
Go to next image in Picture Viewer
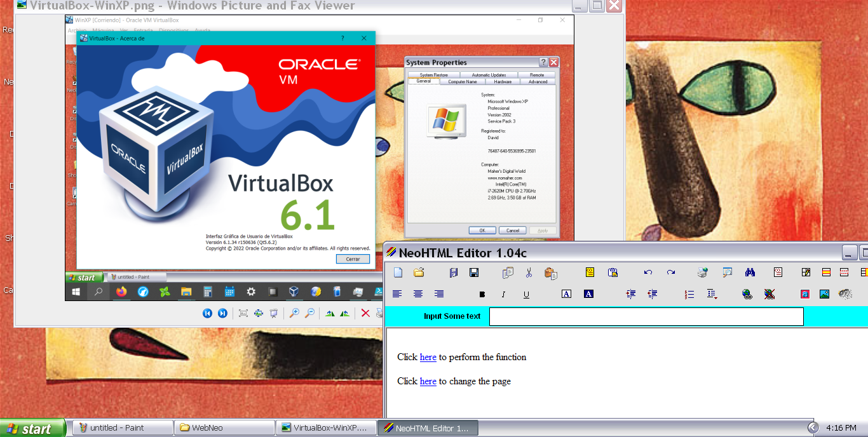tap(222, 313)
